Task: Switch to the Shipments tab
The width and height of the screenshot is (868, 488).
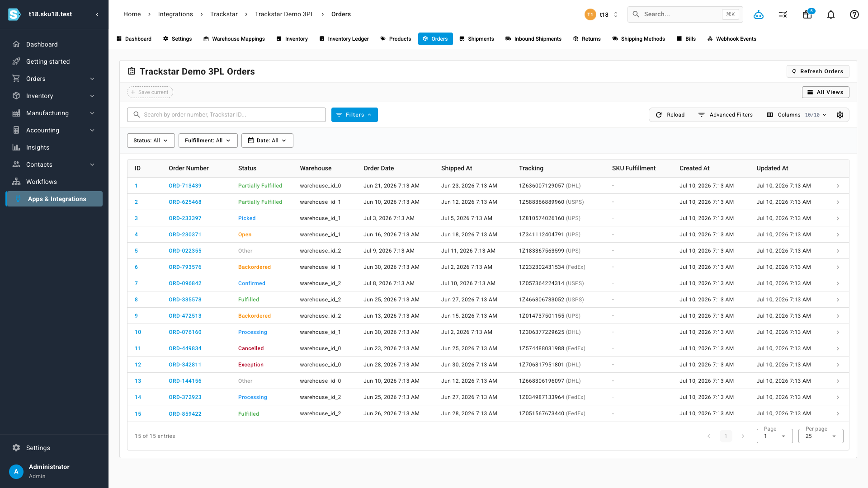Action: click(476, 39)
